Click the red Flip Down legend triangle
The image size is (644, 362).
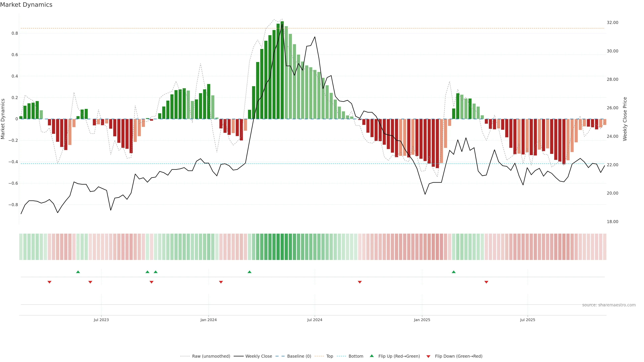click(x=428, y=356)
